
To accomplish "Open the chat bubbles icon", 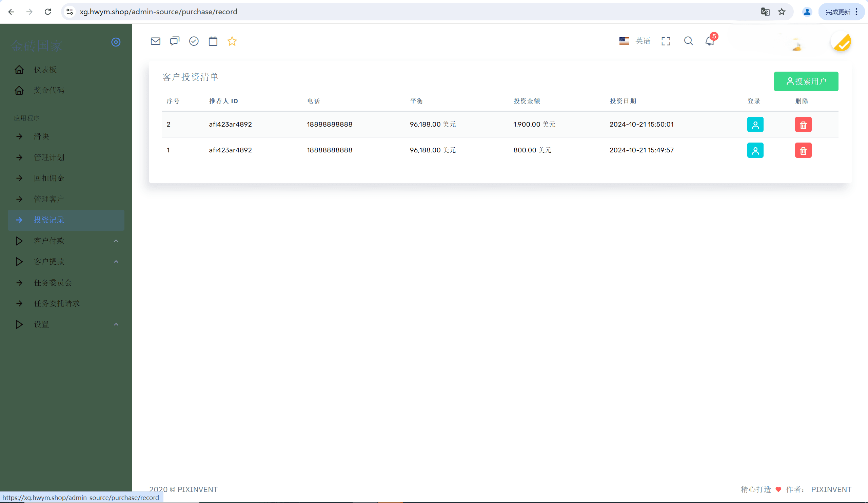I will coord(175,41).
